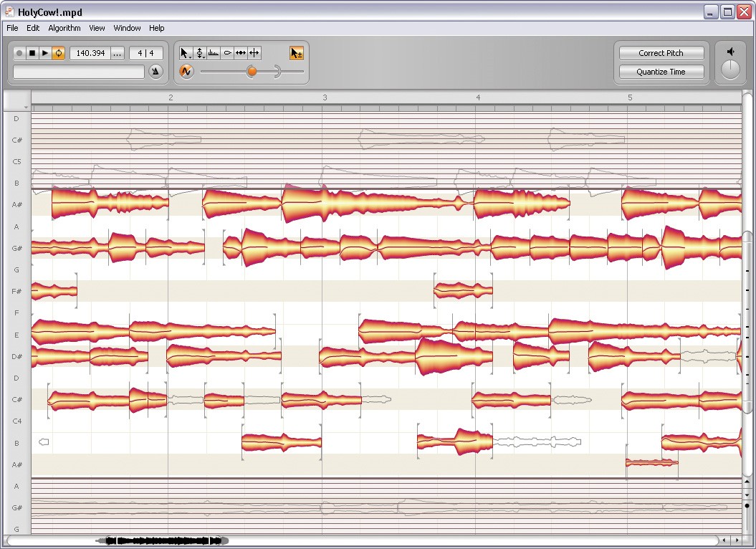Select the Pitch tool
Image resolution: width=756 pixels, height=549 pixels.
point(200,53)
